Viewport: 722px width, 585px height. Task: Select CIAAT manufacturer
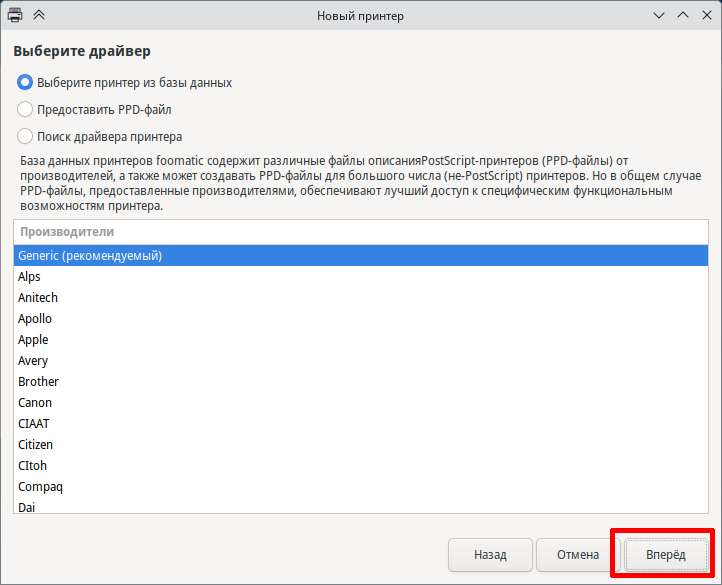pos(361,424)
